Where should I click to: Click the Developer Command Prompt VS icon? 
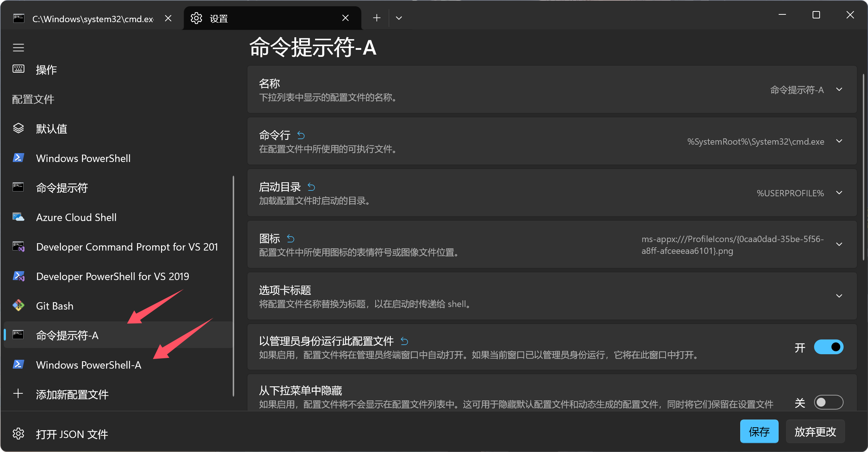[x=18, y=246]
